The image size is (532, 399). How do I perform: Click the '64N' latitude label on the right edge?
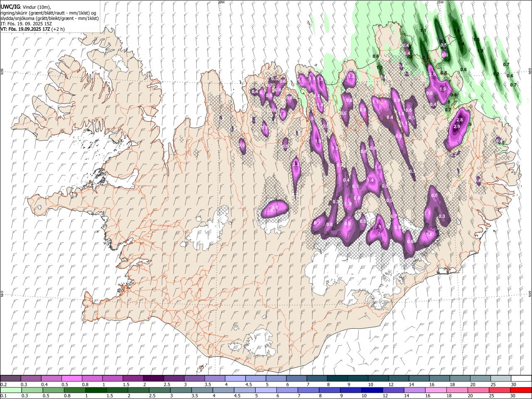coord(530,293)
